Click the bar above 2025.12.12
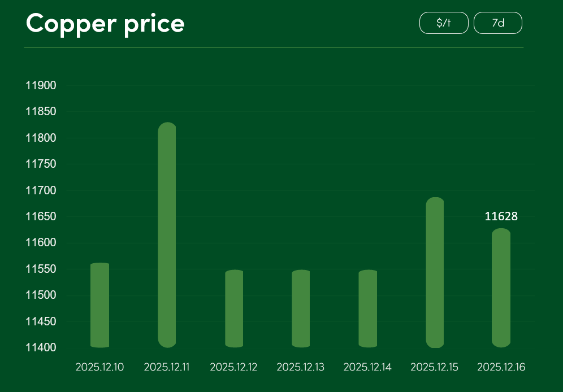 [x=234, y=308]
